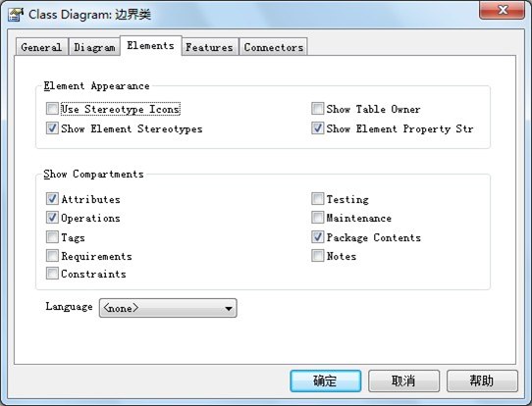Enable the Maintenance compartment
The width and height of the screenshot is (532, 406).
pyautogui.click(x=318, y=218)
